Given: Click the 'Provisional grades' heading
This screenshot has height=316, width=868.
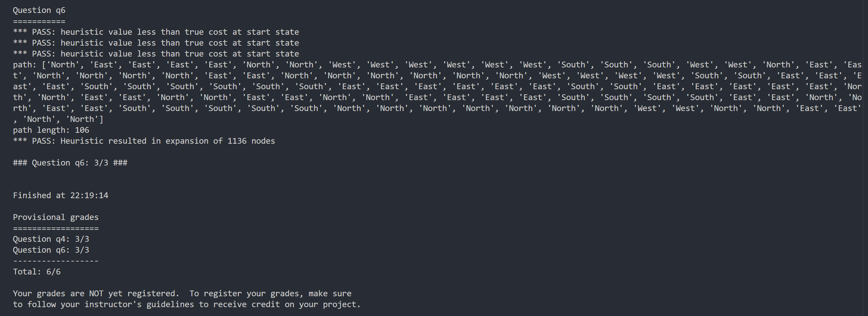Looking at the screenshot, I should pos(56,217).
